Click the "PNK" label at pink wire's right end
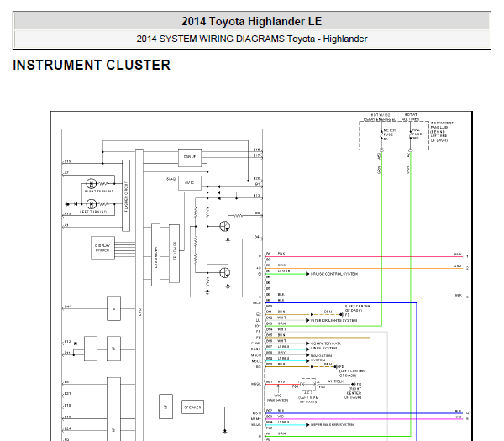 click(x=458, y=254)
